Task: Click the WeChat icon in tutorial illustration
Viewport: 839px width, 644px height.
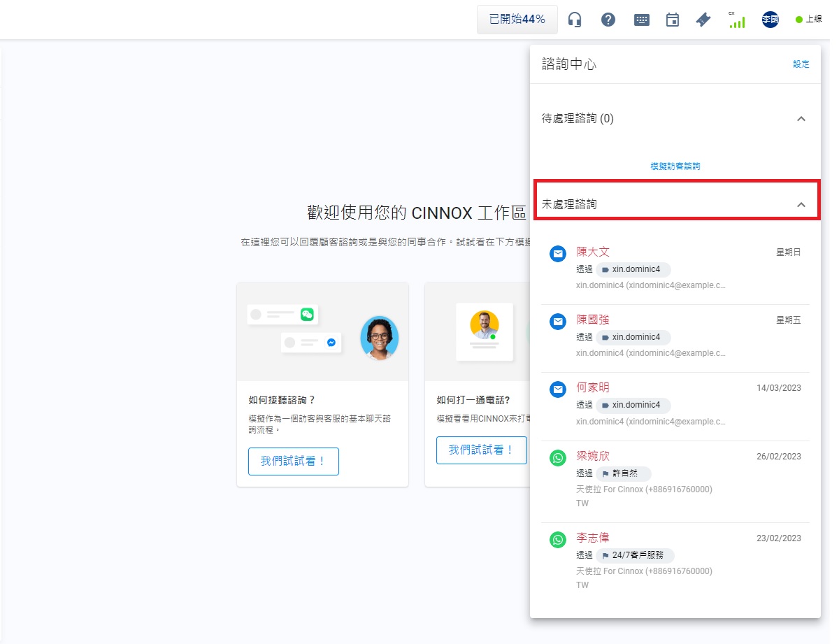Action: coord(307,315)
